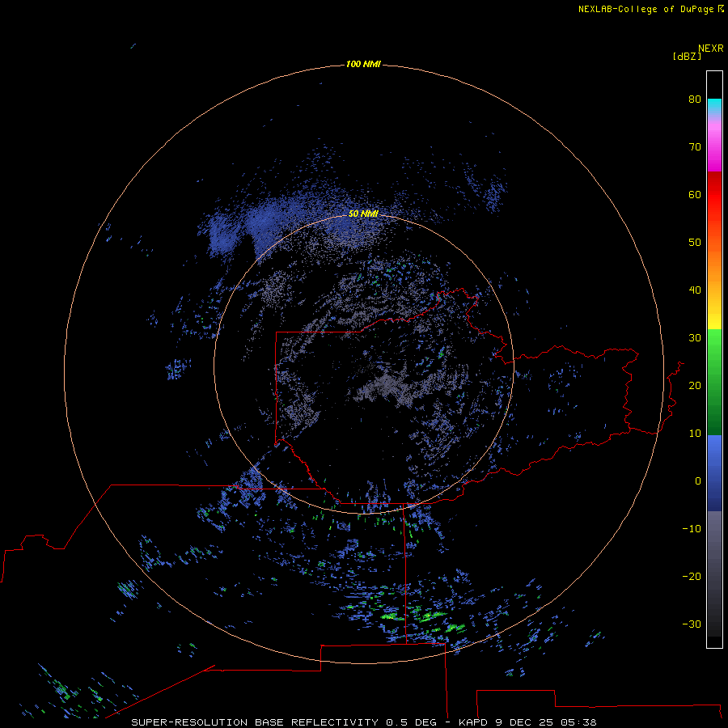728x728 pixels.
Task: Click the 0.5 DEG elevation text in caption
Action: [x=412, y=722]
